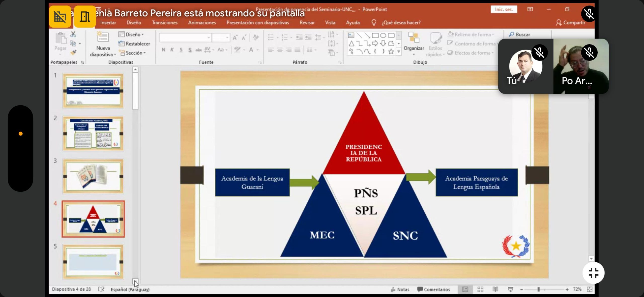Click the Buscar search button
The height and width of the screenshot is (297, 644).
point(519,34)
